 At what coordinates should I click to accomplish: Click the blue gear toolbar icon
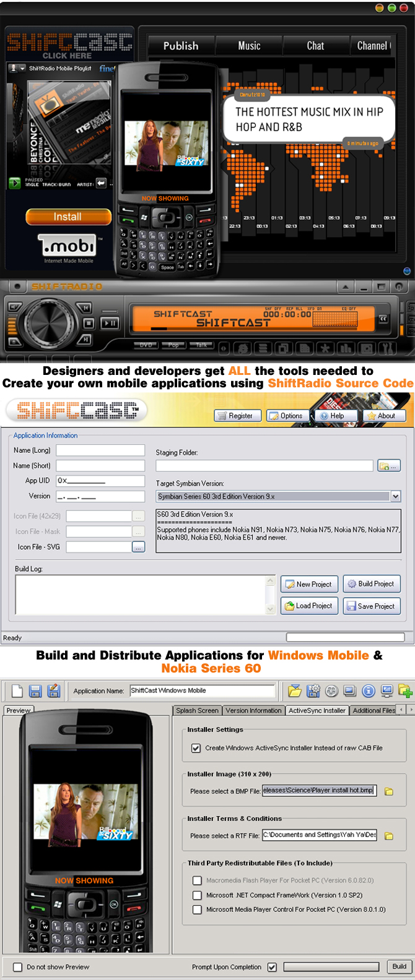tap(313, 691)
